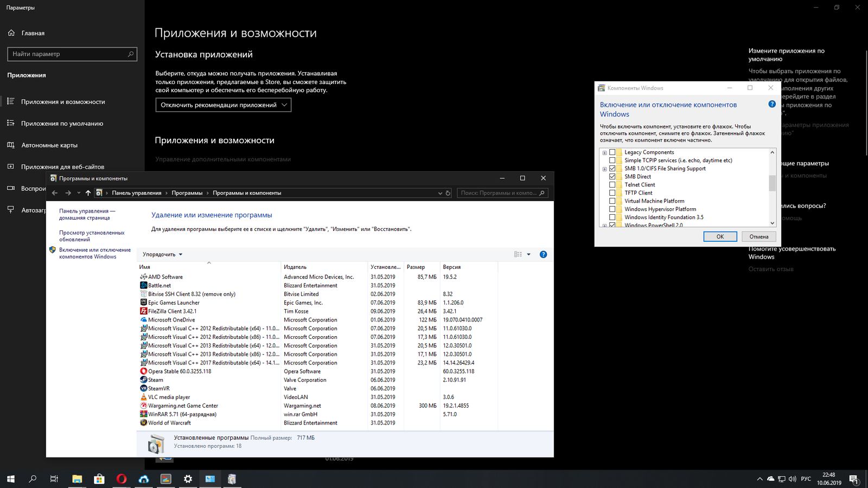Enable the Telnet Client checkbox

click(612, 185)
